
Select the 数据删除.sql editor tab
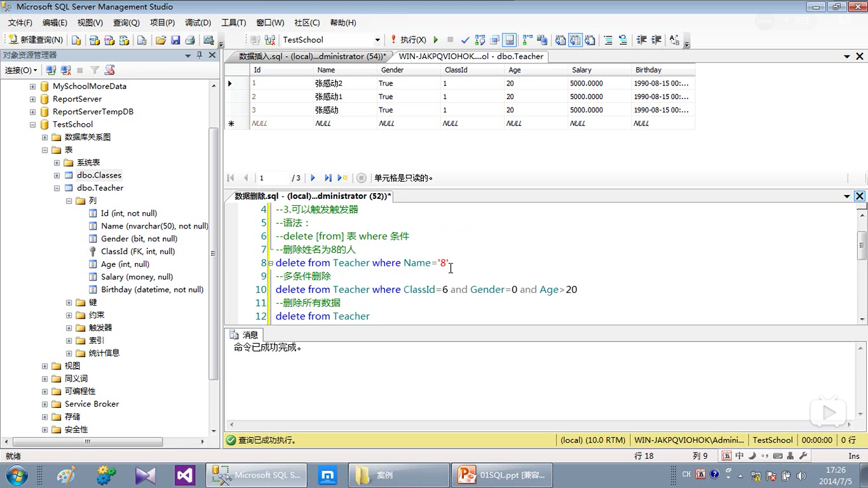tap(312, 196)
